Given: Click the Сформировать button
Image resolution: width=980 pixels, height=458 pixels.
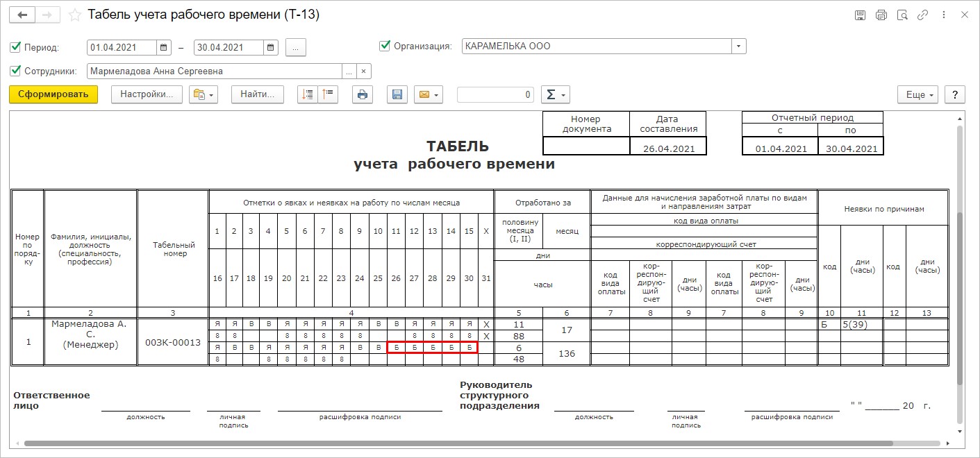Looking at the screenshot, I should pyautogui.click(x=53, y=94).
